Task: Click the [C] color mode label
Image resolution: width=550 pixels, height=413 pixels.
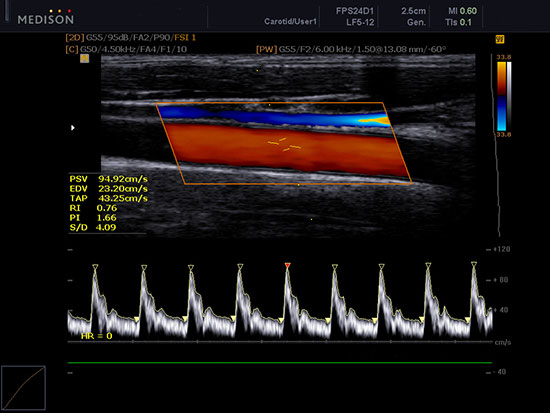Action: coord(72,49)
